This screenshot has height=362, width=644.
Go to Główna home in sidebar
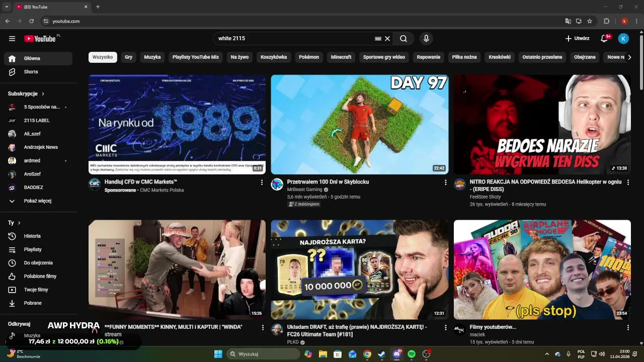[38, 58]
